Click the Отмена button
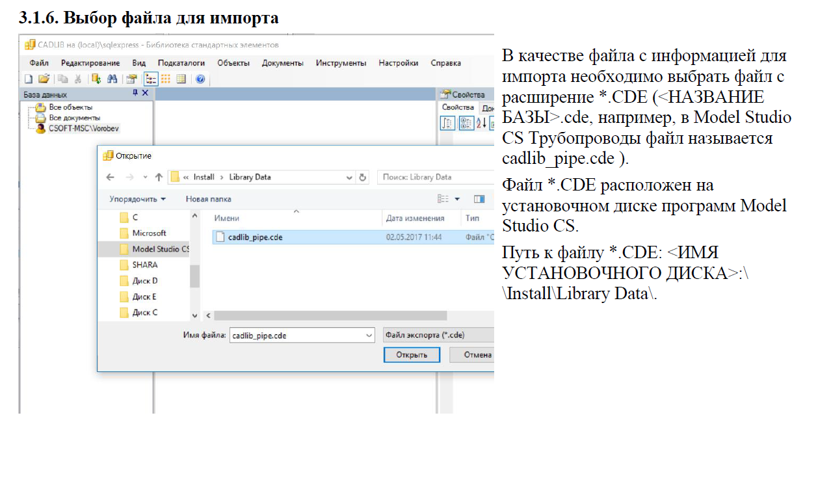 pyautogui.click(x=473, y=355)
